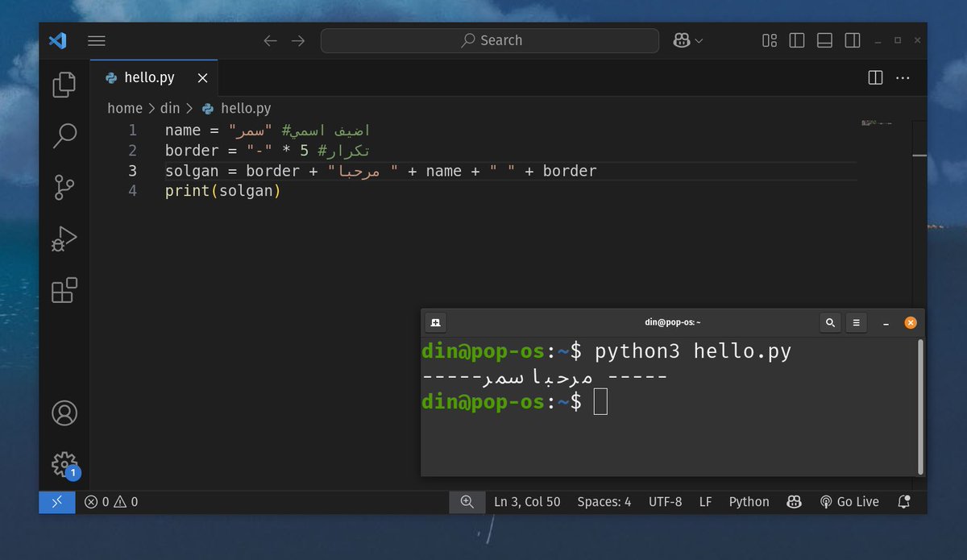Select the hello.py editor tab

(154, 78)
